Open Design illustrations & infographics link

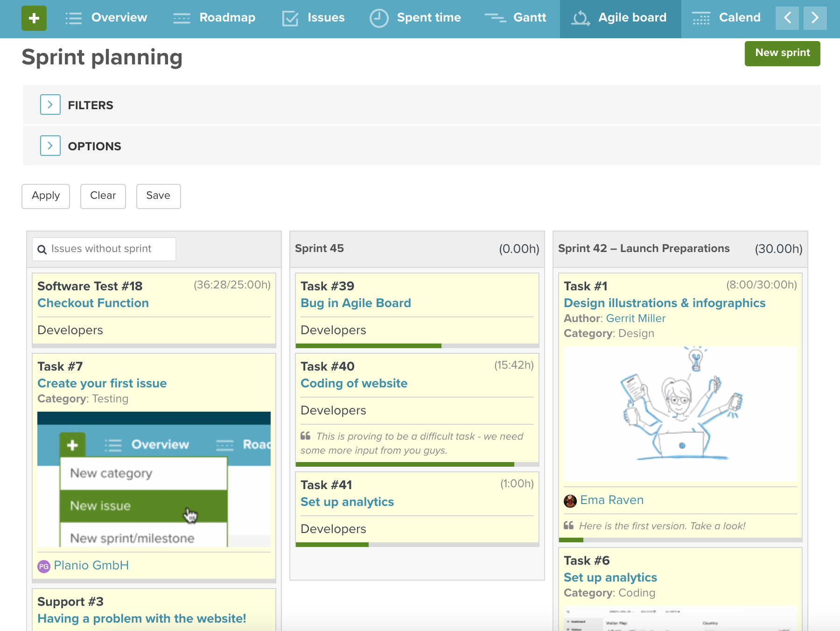click(665, 303)
